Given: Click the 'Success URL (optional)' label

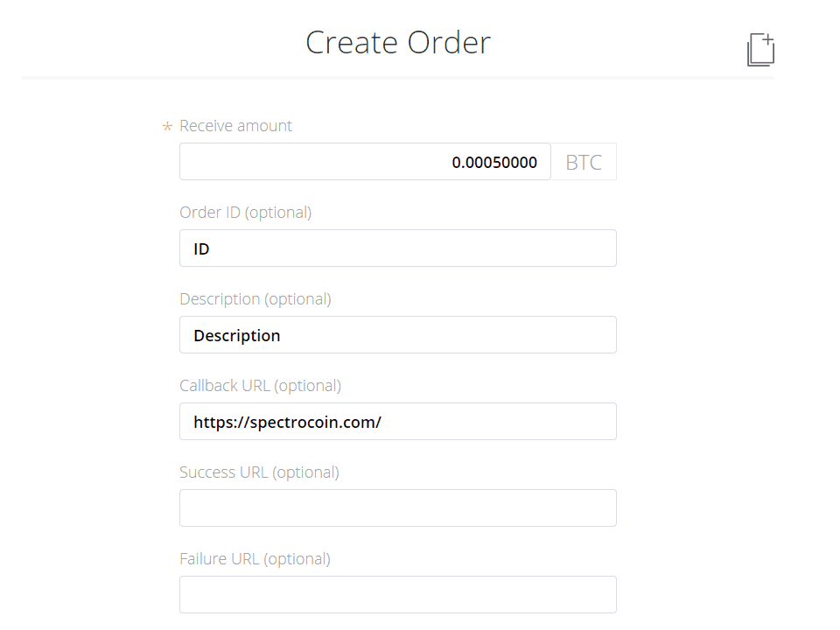Looking at the screenshot, I should 259,472.
